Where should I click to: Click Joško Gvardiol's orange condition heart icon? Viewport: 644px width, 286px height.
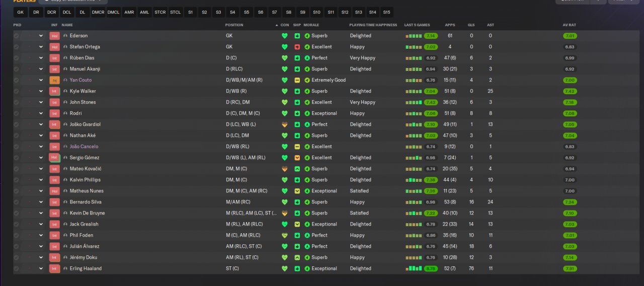click(284, 124)
